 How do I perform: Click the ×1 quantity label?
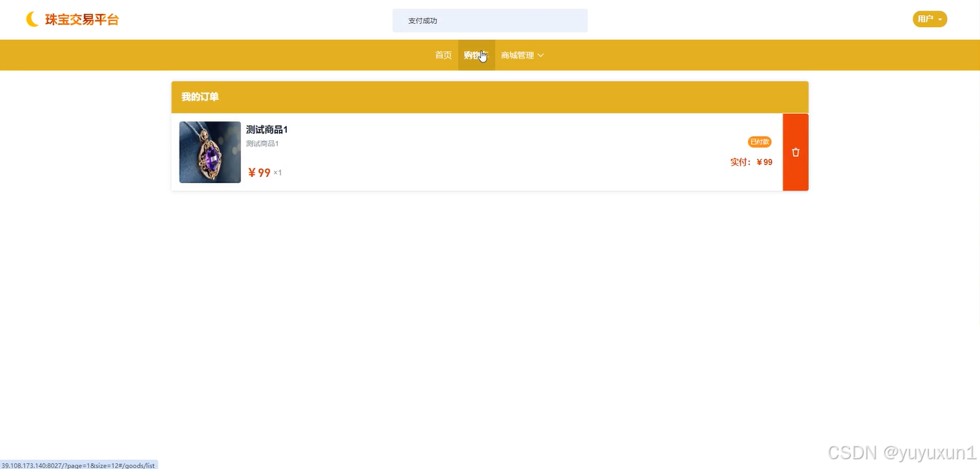(x=278, y=173)
